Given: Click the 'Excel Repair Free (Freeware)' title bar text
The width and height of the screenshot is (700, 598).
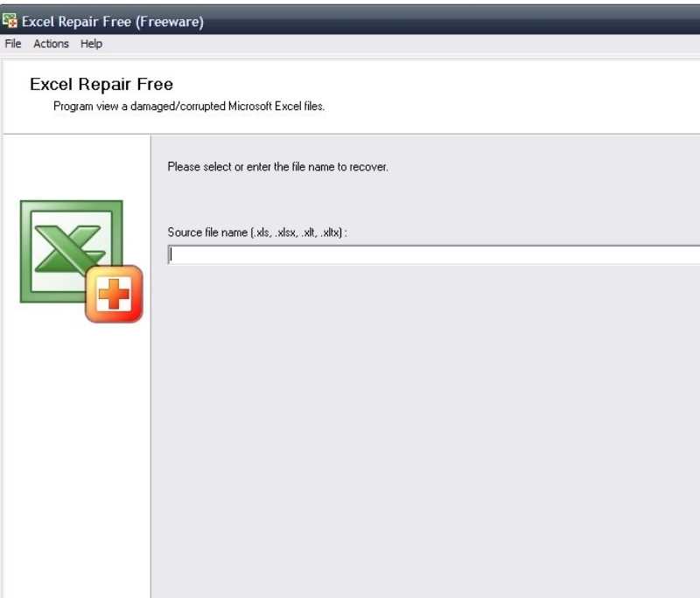Looking at the screenshot, I should 113,21.
